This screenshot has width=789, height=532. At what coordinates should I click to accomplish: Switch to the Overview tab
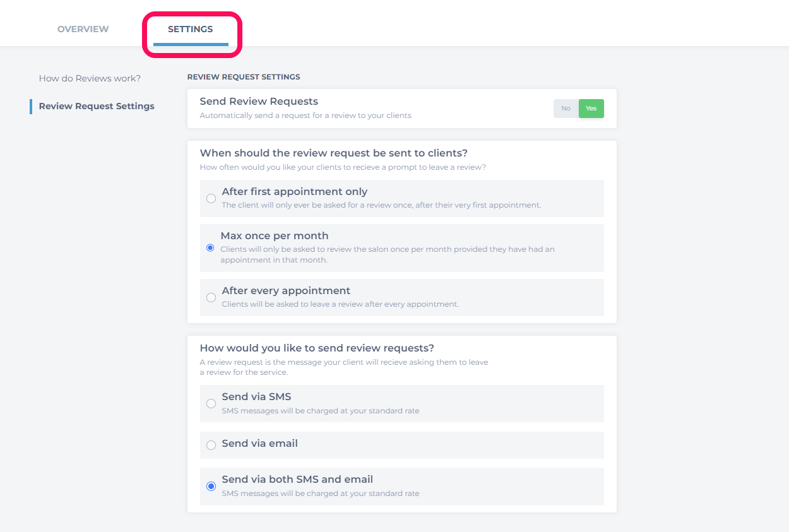[x=83, y=29]
